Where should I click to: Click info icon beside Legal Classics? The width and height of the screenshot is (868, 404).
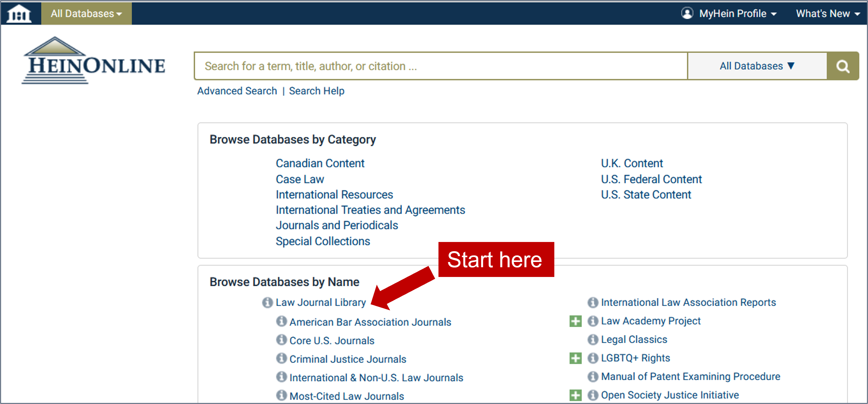(593, 340)
